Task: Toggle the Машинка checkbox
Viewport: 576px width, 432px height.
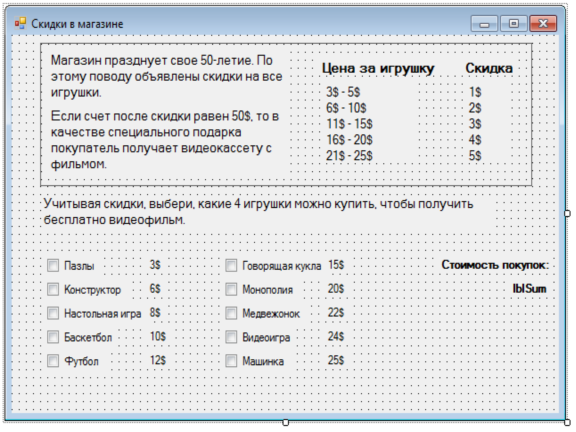Action: tap(231, 361)
